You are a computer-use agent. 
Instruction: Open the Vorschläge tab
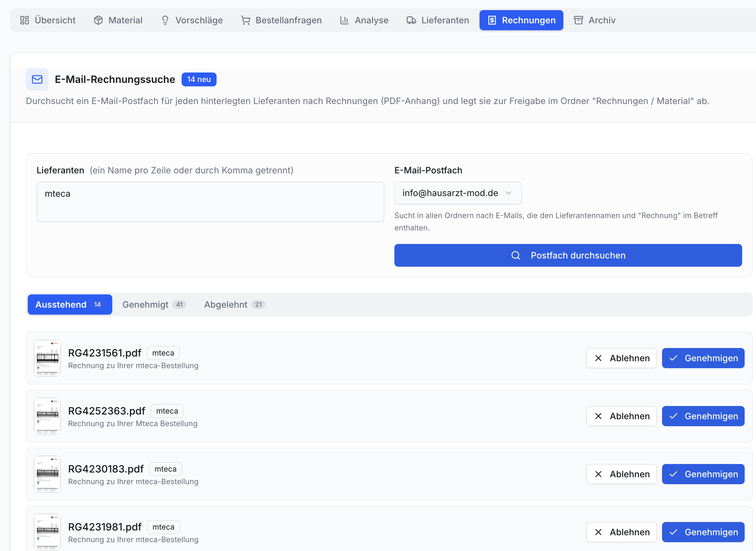tap(192, 20)
